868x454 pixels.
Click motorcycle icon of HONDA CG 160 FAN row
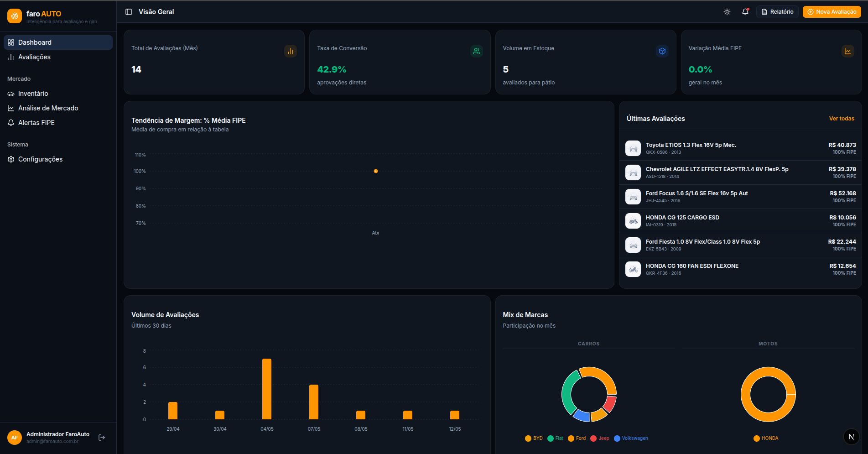click(633, 269)
